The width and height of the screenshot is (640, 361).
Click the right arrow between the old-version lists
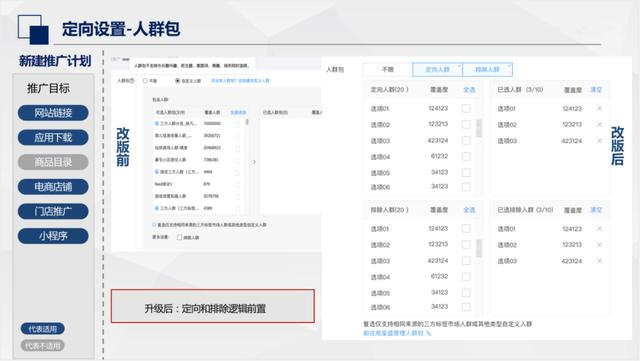click(254, 162)
